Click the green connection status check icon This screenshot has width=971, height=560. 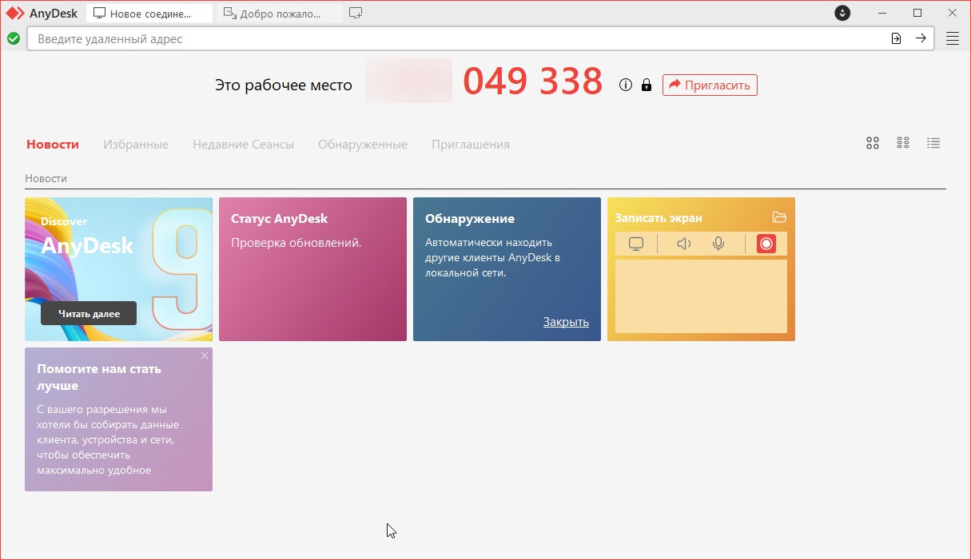[14, 38]
